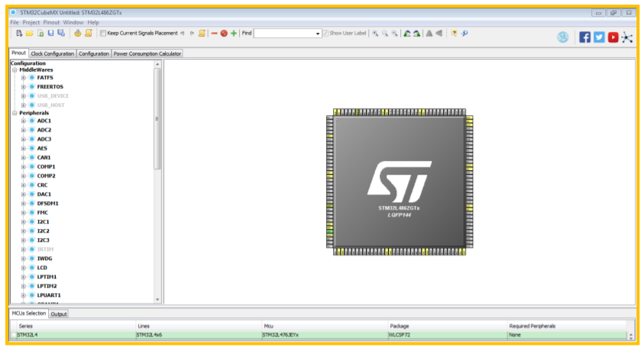Expand the I2C1 peripheral node
644x354 pixels.
tap(24, 222)
